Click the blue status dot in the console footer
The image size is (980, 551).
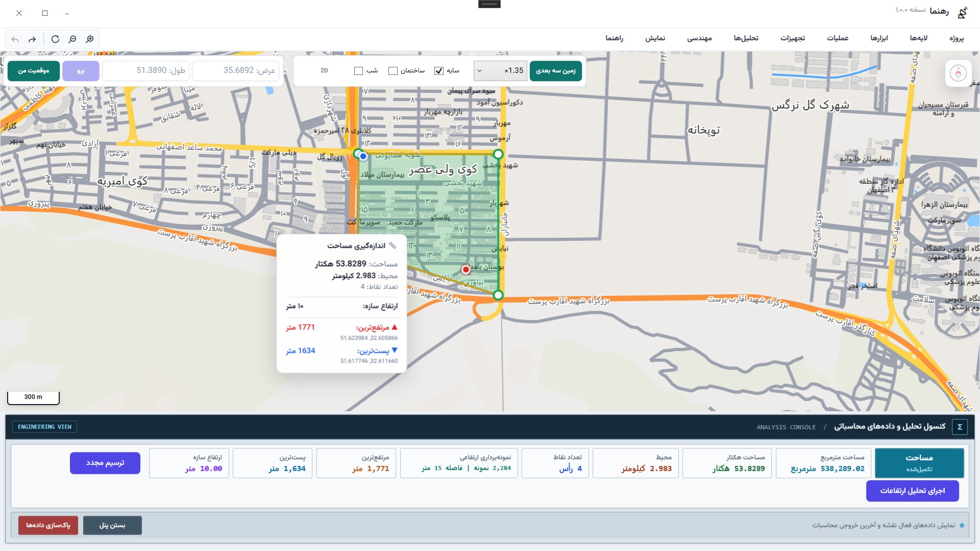(x=962, y=525)
